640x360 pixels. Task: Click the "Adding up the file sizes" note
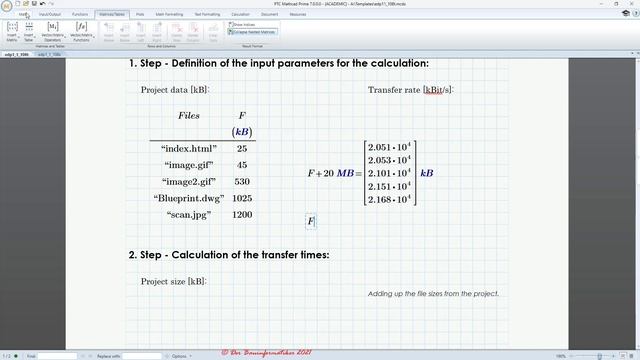point(433,293)
